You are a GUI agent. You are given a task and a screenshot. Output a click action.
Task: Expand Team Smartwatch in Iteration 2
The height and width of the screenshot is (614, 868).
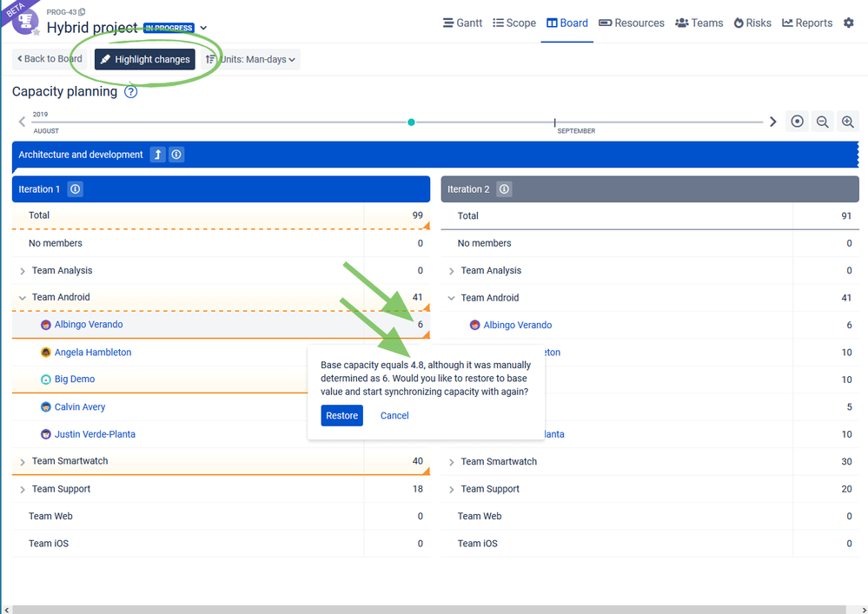pos(451,462)
